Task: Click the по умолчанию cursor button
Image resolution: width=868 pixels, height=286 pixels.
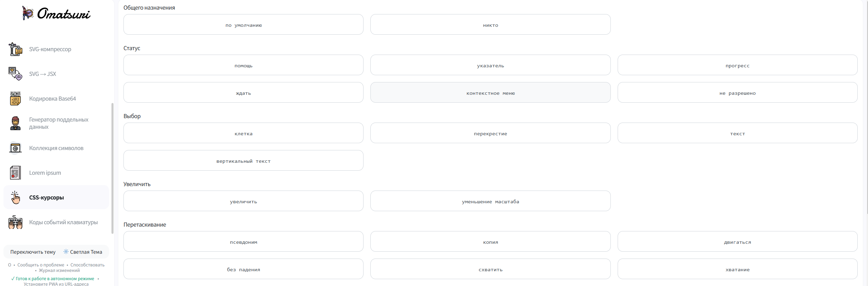Action: 243,24
